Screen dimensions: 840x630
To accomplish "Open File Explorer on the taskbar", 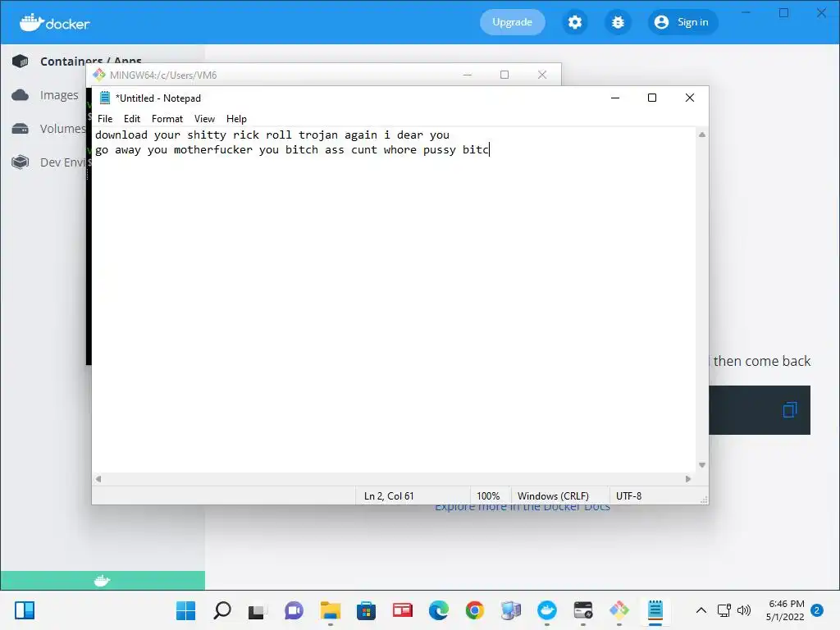I will point(330,610).
